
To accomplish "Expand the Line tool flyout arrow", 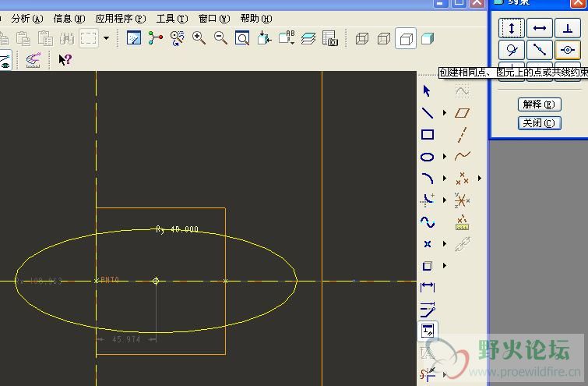I will pos(445,112).
